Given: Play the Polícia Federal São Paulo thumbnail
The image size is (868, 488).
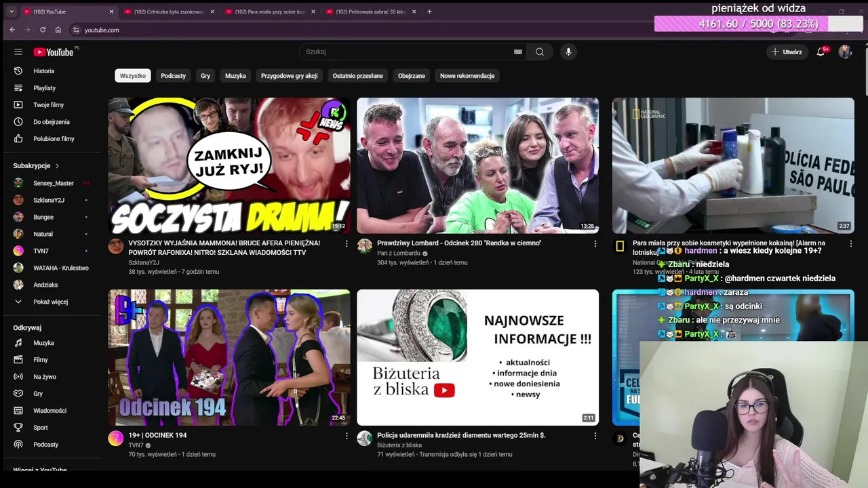Looking at the screenshot, I should 733,165.
